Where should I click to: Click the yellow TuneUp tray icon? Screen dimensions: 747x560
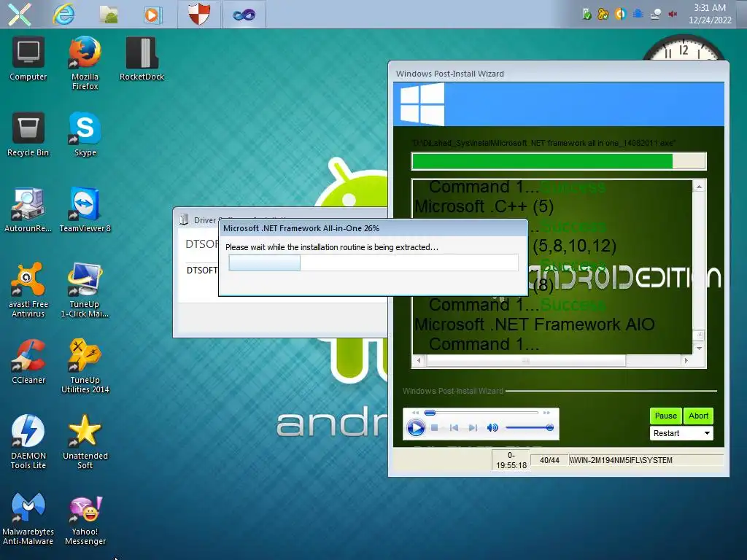click(x=603, y=15)
